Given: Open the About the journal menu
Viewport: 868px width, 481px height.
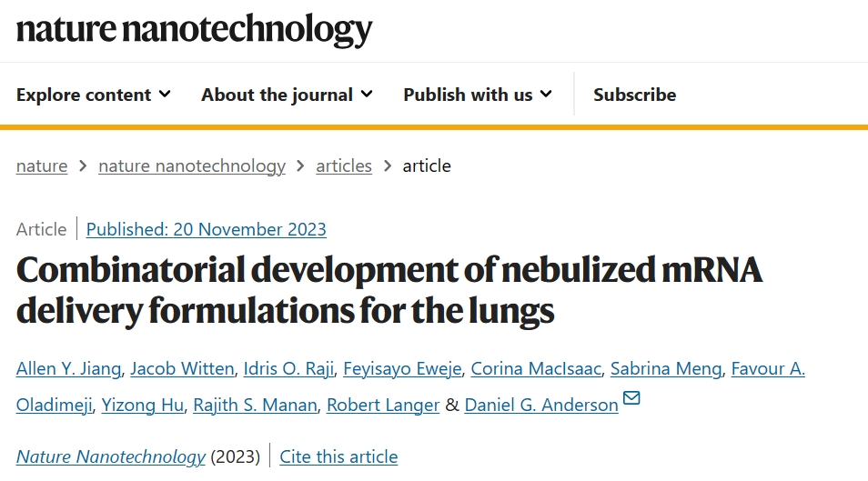Looking at the screenshot, I should coord(287,95).
